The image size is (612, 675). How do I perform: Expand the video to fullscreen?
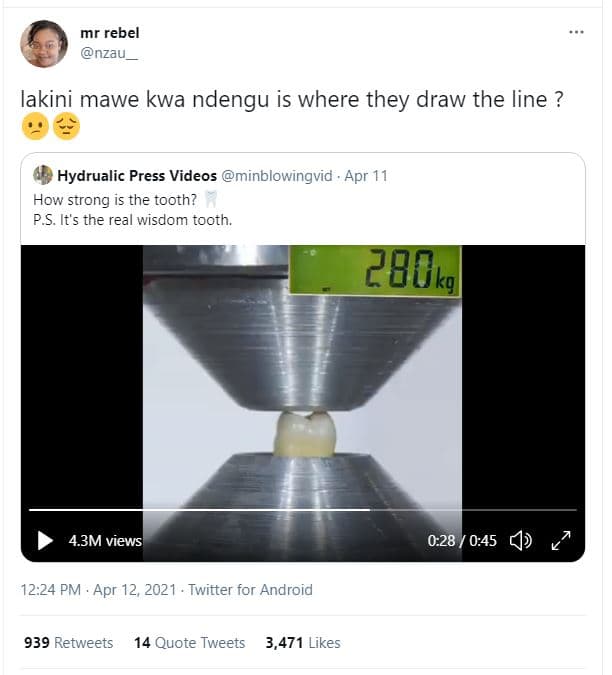tap(561, 541)
